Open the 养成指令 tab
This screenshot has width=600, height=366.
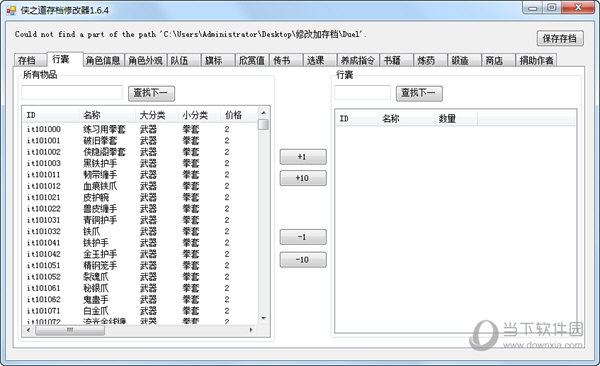pyautogui.click(x=358, y=60)
